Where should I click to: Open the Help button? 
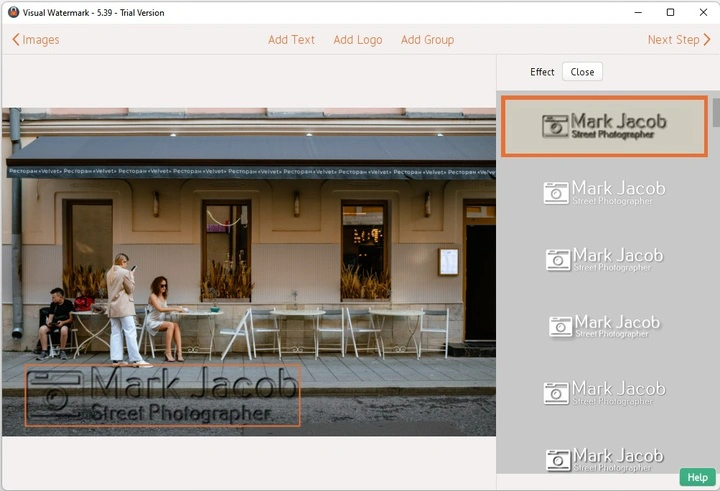pyautogui.click(x=697, y=478)
